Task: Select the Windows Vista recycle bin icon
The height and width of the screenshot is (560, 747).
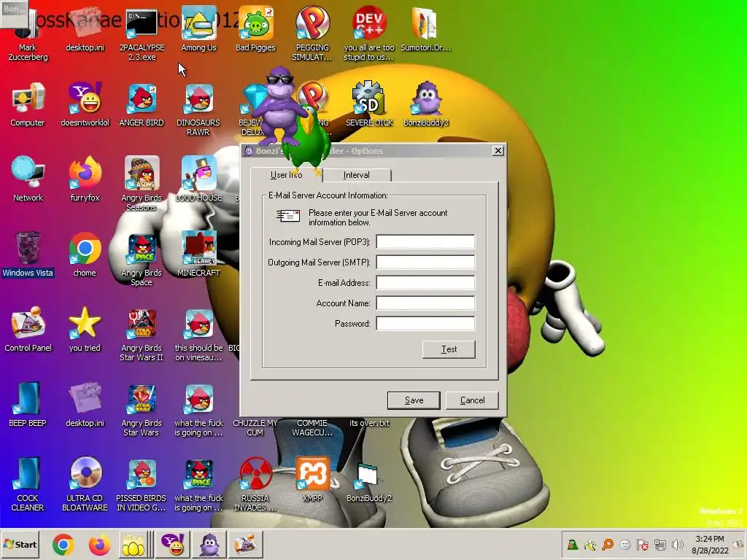Action: (28, 254)
